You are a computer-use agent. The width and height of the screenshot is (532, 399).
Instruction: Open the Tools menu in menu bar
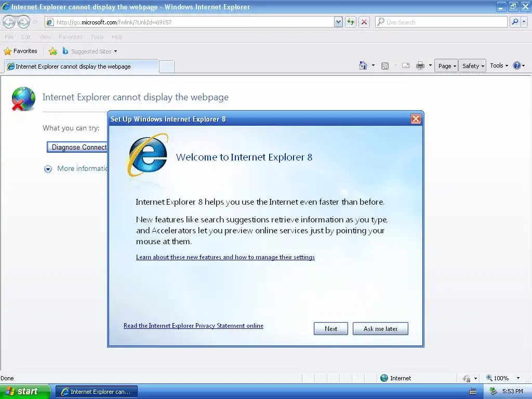click(97, 37)
